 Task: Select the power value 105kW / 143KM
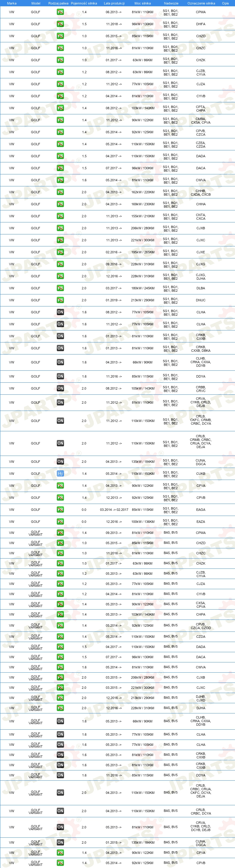click(143, 388)
